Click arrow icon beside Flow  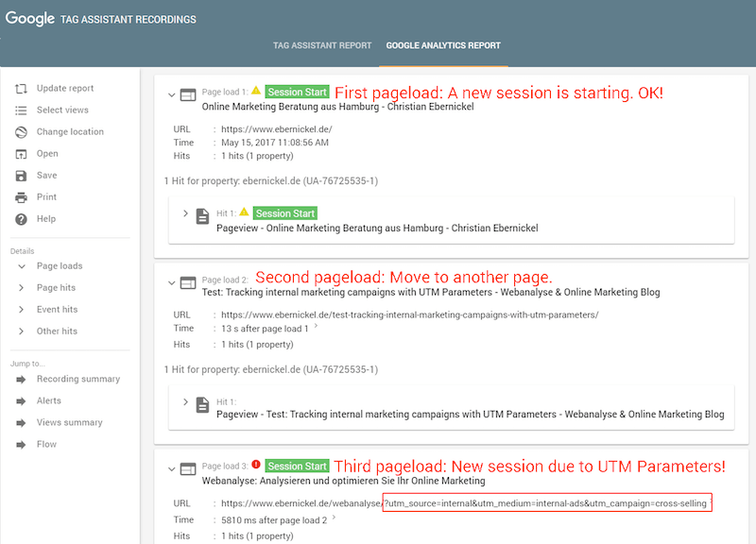[x=21, y=444]
